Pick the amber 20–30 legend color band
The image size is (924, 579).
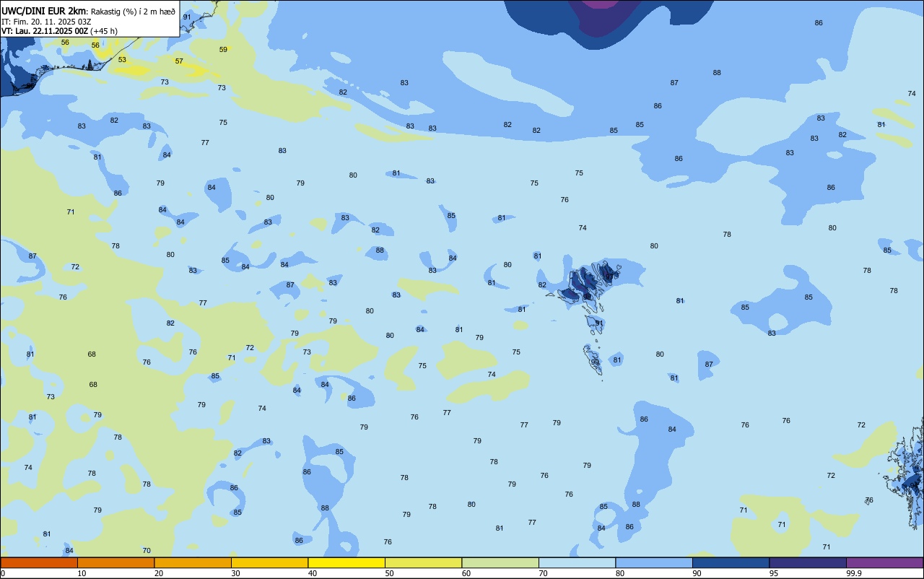point(193,562)
